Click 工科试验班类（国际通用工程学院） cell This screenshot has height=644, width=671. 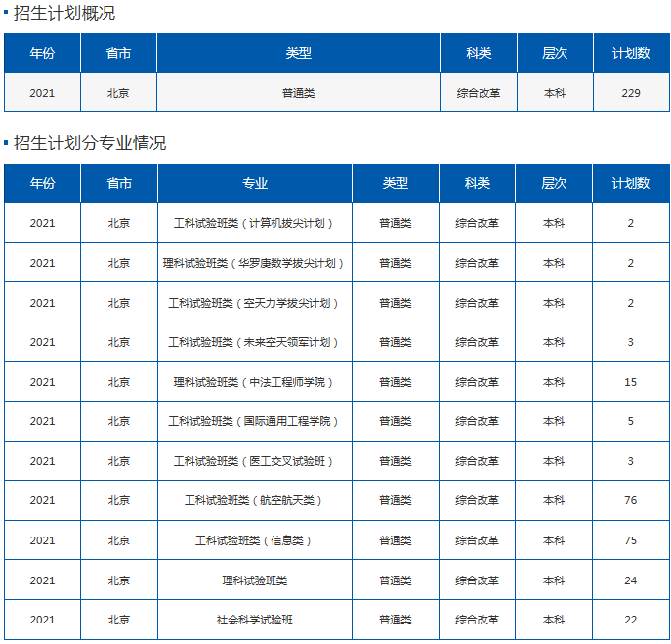(x=255, y=421)
